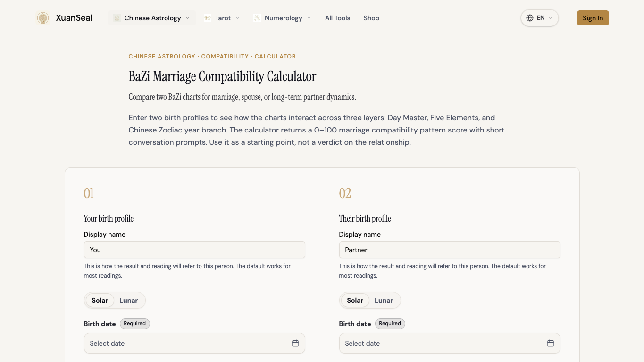Expand the Numerology dropdown menu
644x362 pixels.
coord(283,18)
